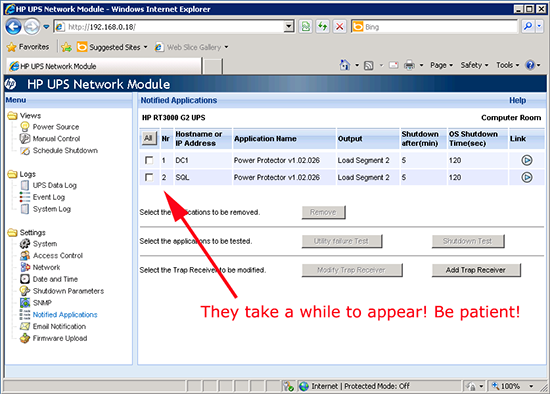Open Network settings
This screenshot has width=550, height=394.
(46, 268)
